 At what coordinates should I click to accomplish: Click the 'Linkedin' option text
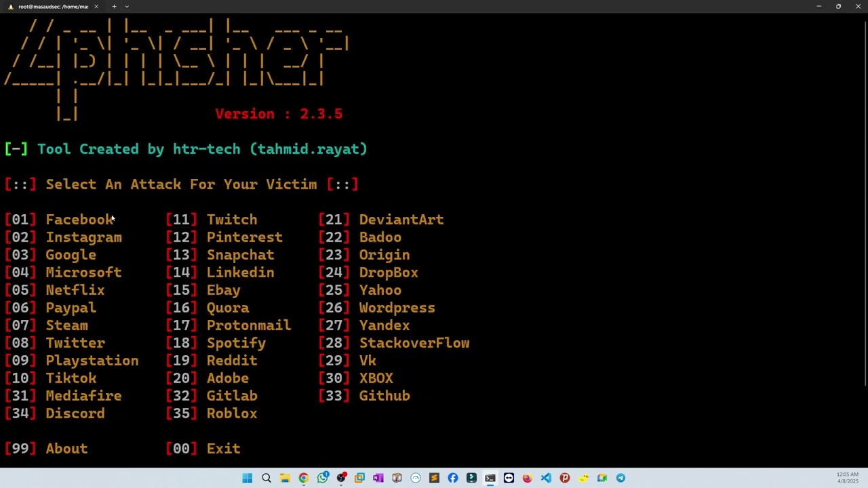coord(241,272)
